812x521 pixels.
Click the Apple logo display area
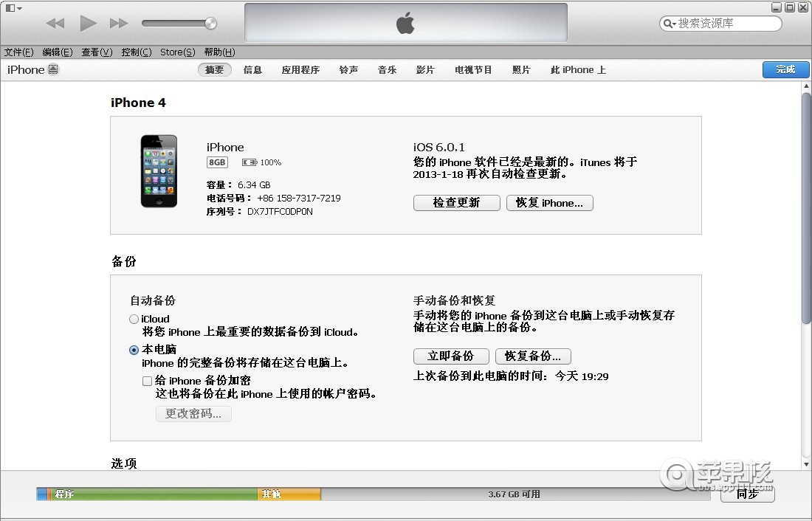click(405, 23)
